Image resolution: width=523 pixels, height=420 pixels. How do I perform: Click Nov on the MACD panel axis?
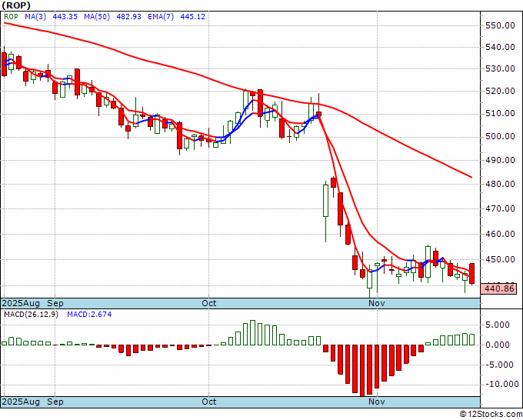377,402
